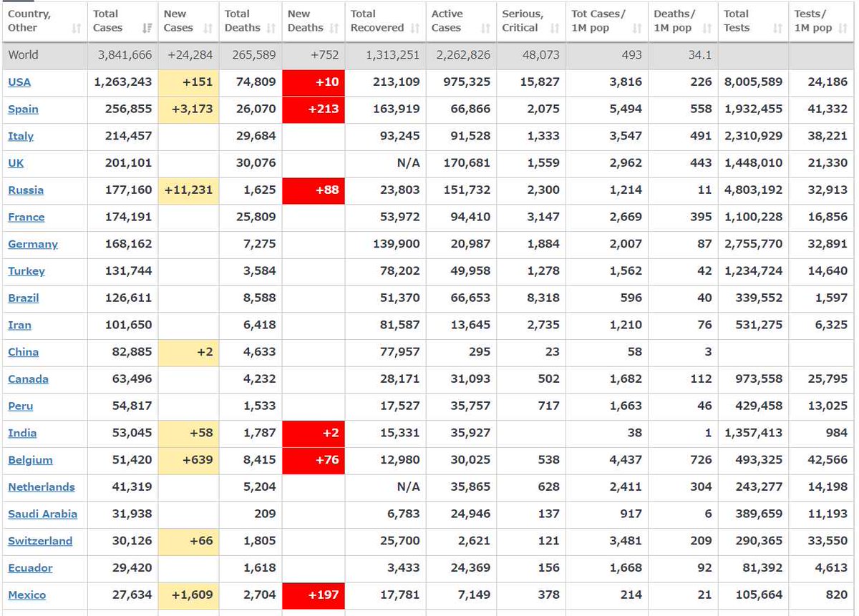Image resolution: width=859 pixels, height=616 pixels.
Task: Open the Spain country link
Action: (x=23, y=109)
